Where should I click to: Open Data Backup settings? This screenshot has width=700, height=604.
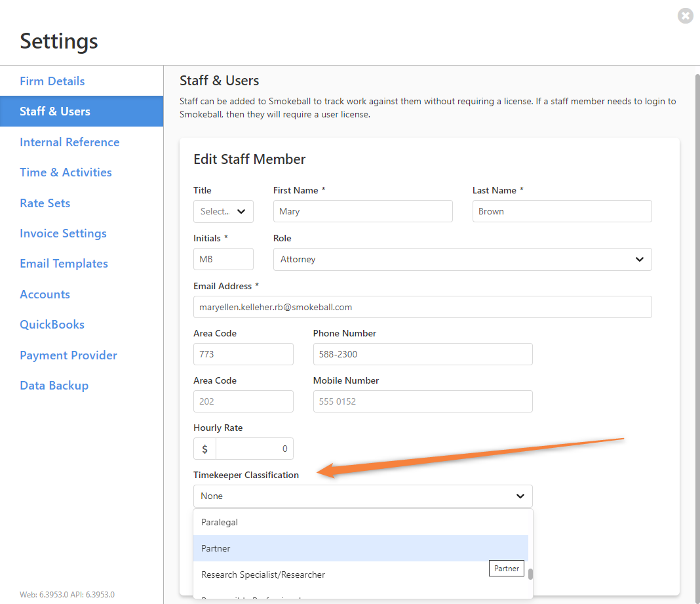[x=54, y=385]
